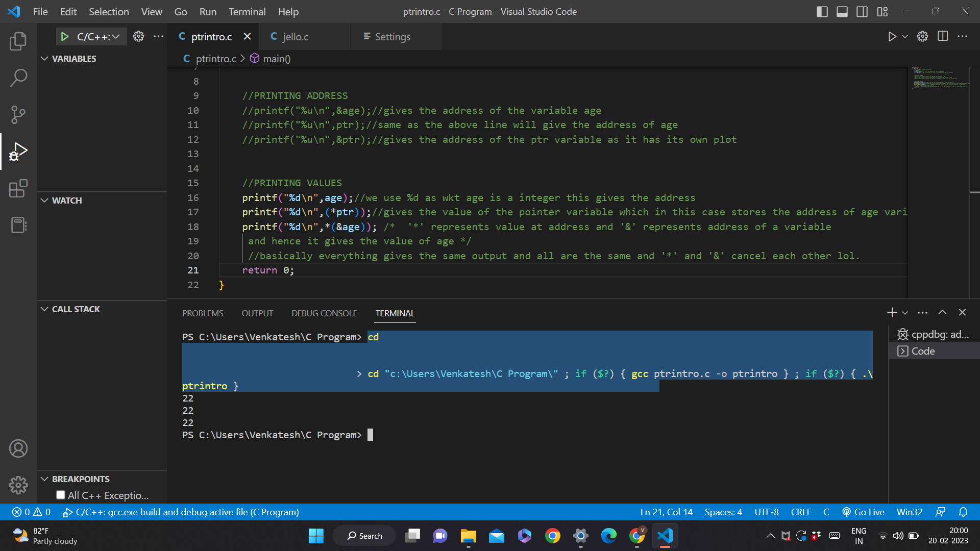Viewport: 980px width, 551px height.
Task: Switch to the DEBUG CONSOLE tab
Action: (x=324, y=313)
